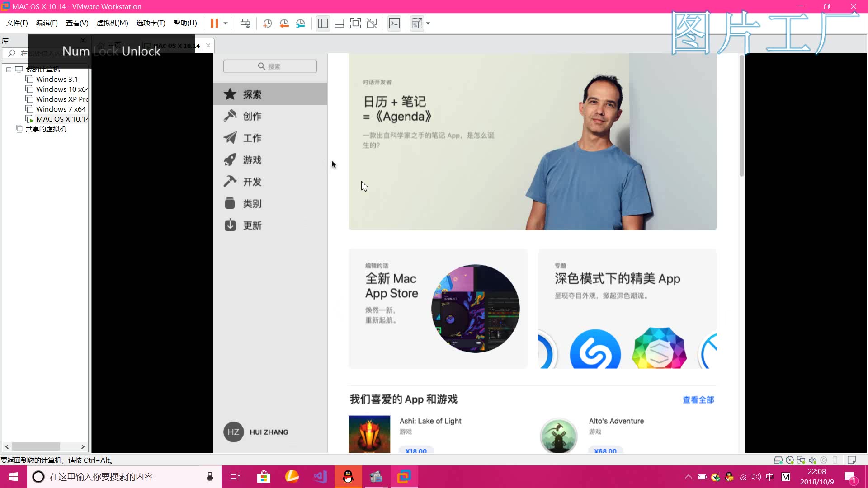The height and width of the screenshot is (488, 868).
Task: Toggle the thumbnail bar display
Action: tap(339, 23)
